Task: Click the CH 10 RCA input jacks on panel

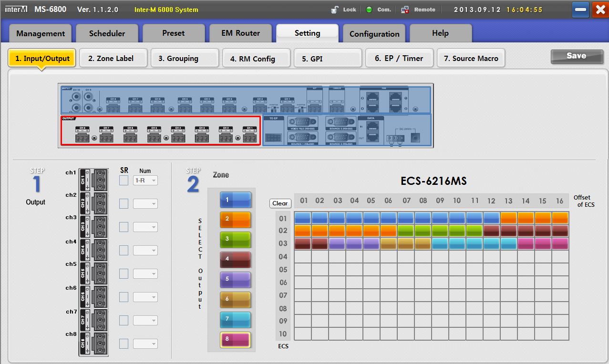Action: click(76, 101)
